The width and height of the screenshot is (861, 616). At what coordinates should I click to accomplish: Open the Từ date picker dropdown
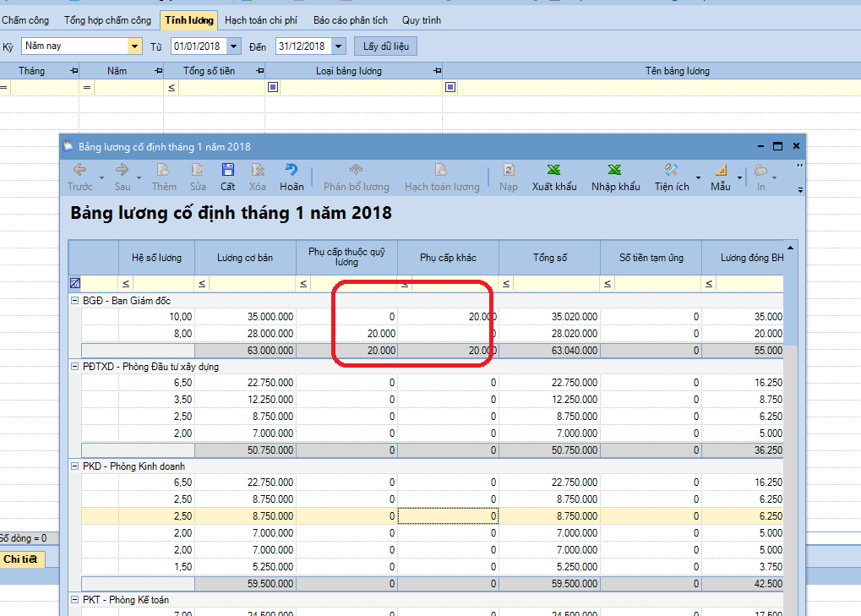233,46
